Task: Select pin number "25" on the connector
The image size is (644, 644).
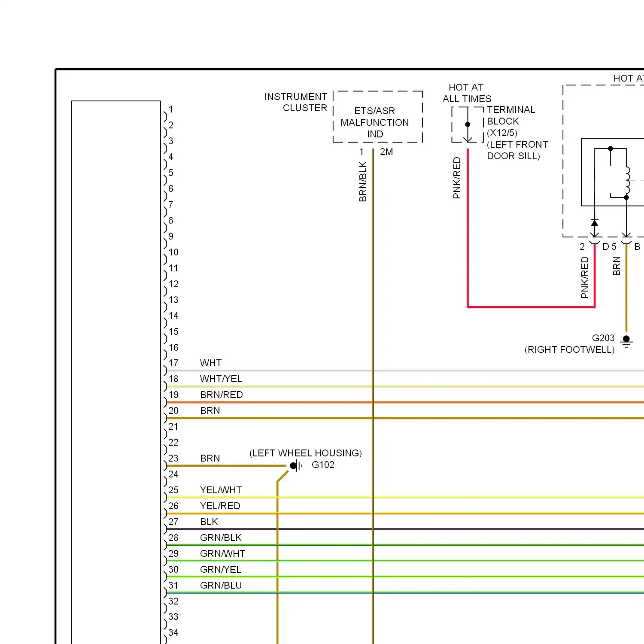Action: coord(173,490)
